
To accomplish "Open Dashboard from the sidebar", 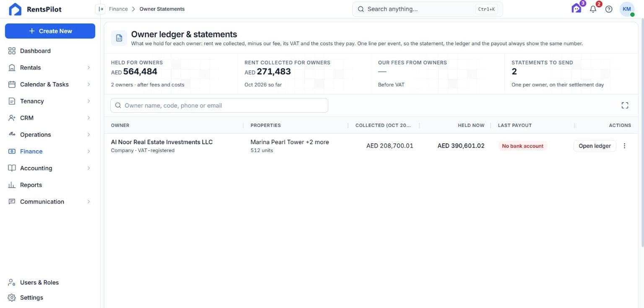I will click(x=50, y=51).
